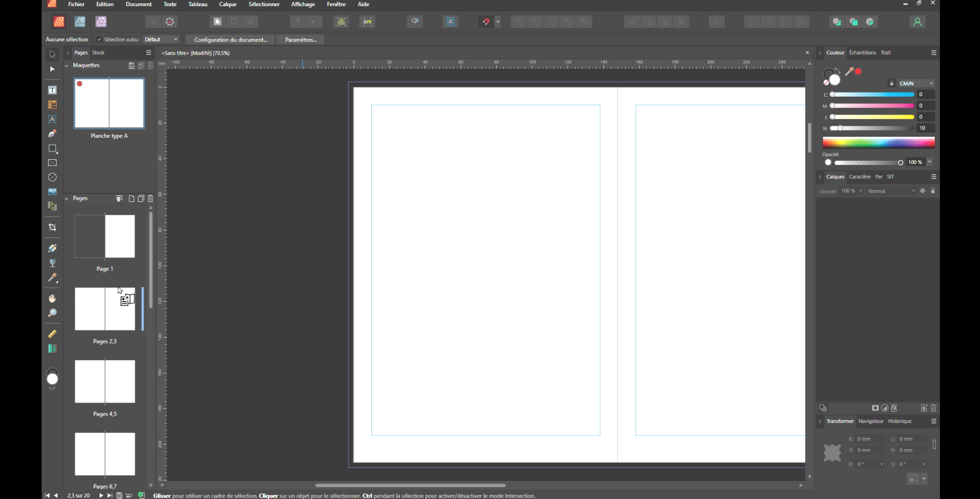This screenshot has height=499, width=980.
Task: Activate the Vector Crop tool
Action: point(52,227)
